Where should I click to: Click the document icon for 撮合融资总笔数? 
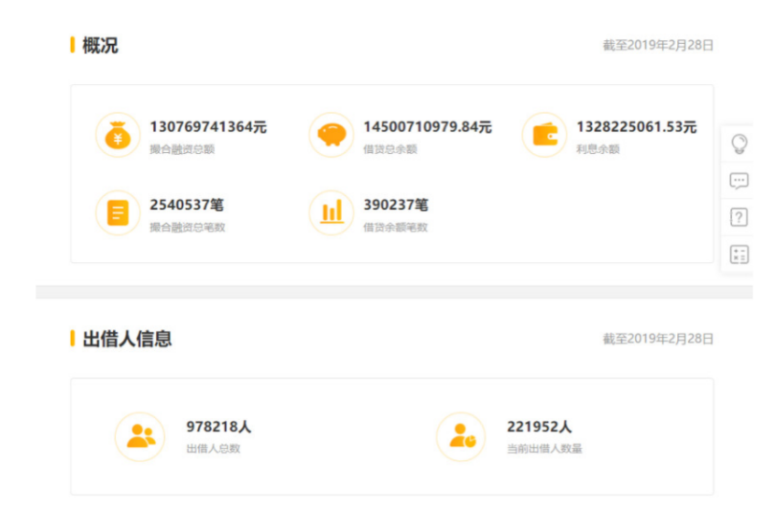(x=118, y=213)
